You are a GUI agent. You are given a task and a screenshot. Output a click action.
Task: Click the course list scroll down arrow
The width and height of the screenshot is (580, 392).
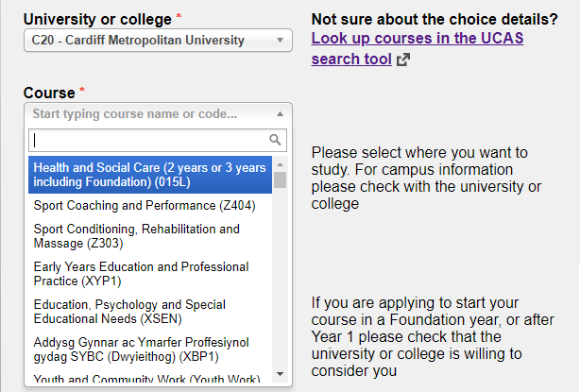pyautogui.click(x=280, y=375)
